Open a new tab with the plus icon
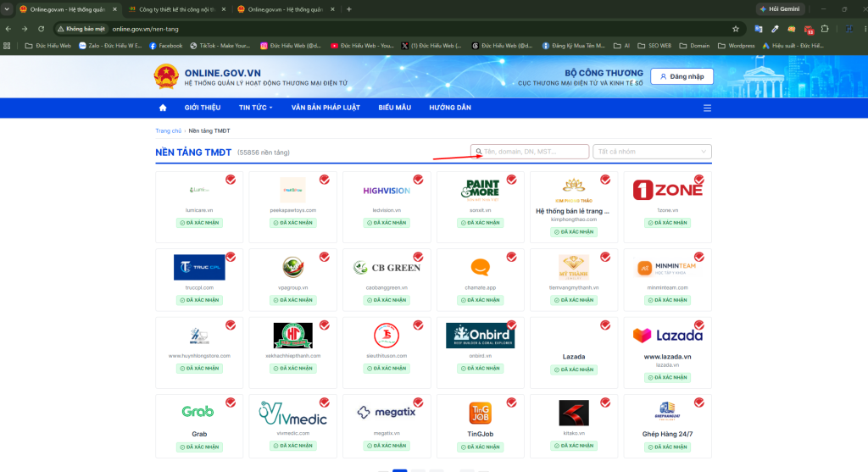The height and width of the screenshot is (472, 868). (348, 9)
